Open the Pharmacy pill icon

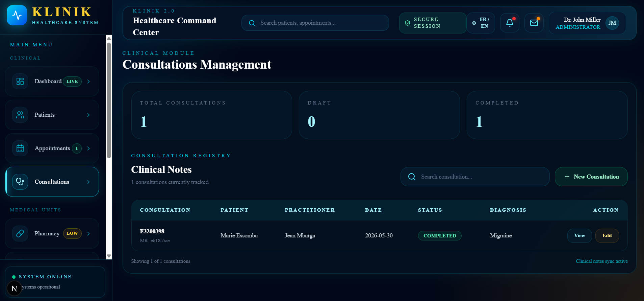pyautogui.click(x=20, y=234)
